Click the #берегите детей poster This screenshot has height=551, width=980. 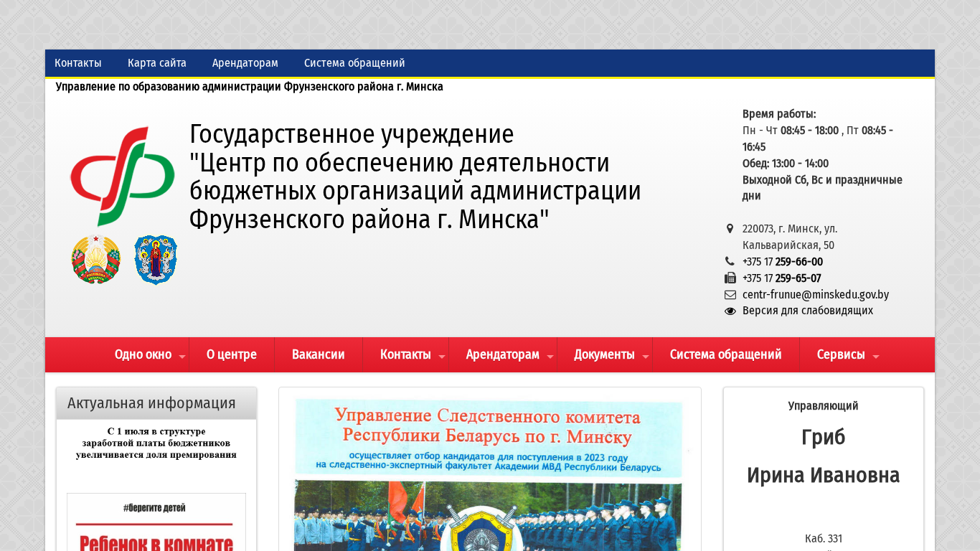point(156,522)
